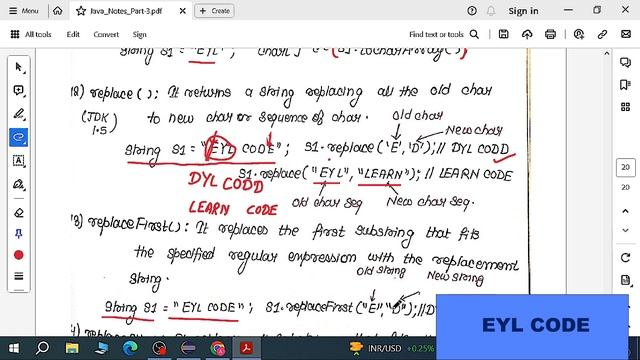Screen dimensions: 640x360
Task: Send file by email icon
Action: 626,34
